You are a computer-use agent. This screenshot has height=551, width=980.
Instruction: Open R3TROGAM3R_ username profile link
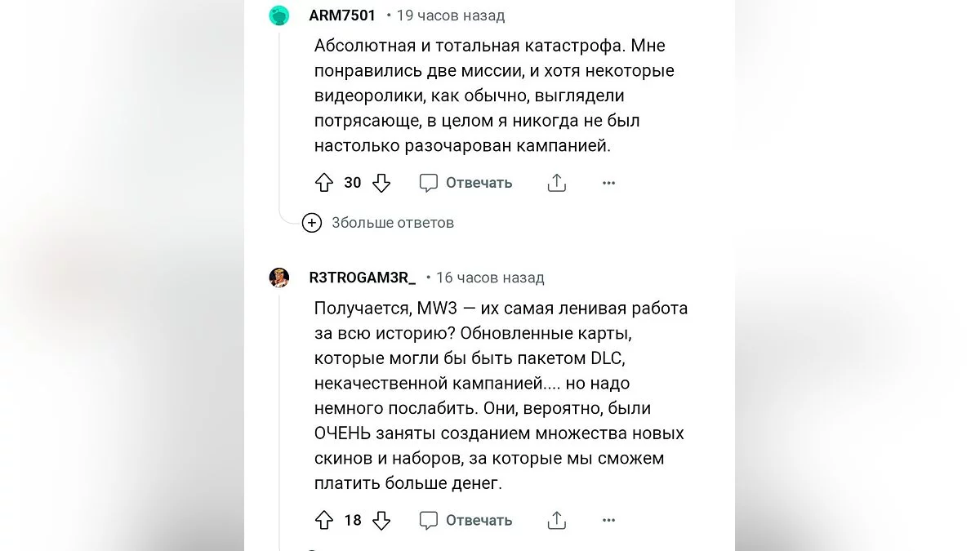coord(362,278)
